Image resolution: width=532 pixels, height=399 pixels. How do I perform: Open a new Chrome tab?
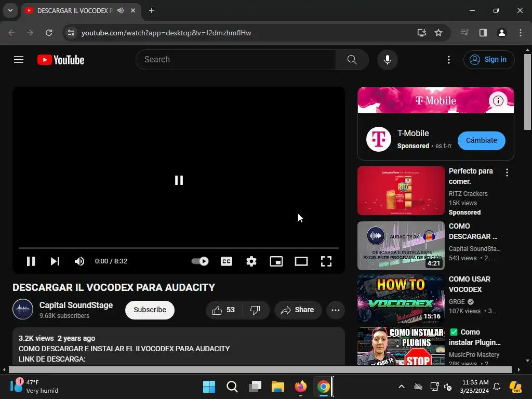(152, 10)
